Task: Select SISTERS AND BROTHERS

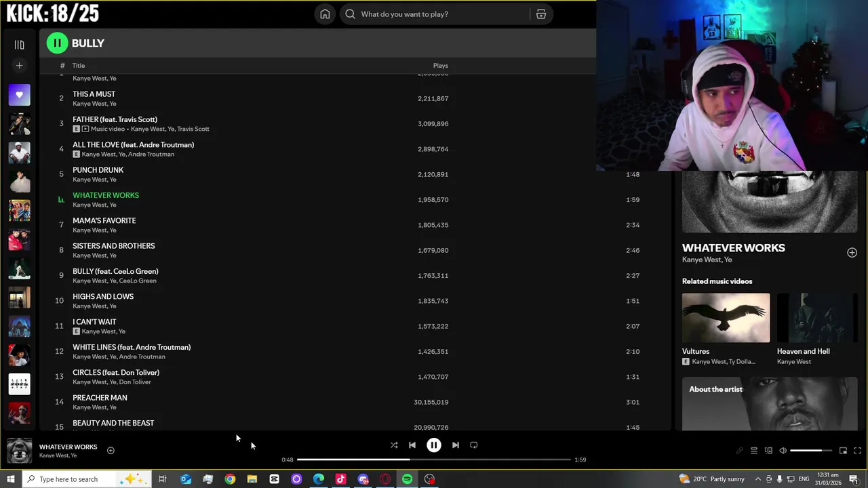Action: pos(113,246)
